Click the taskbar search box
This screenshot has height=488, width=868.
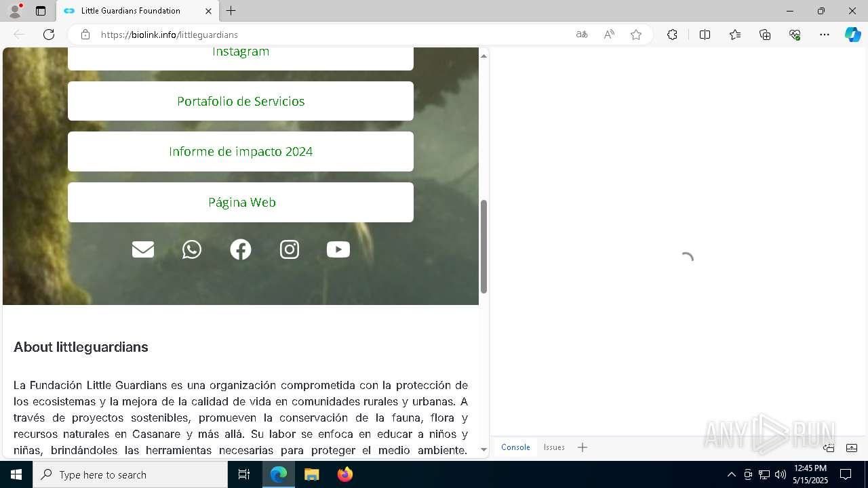tap(130, 474)
